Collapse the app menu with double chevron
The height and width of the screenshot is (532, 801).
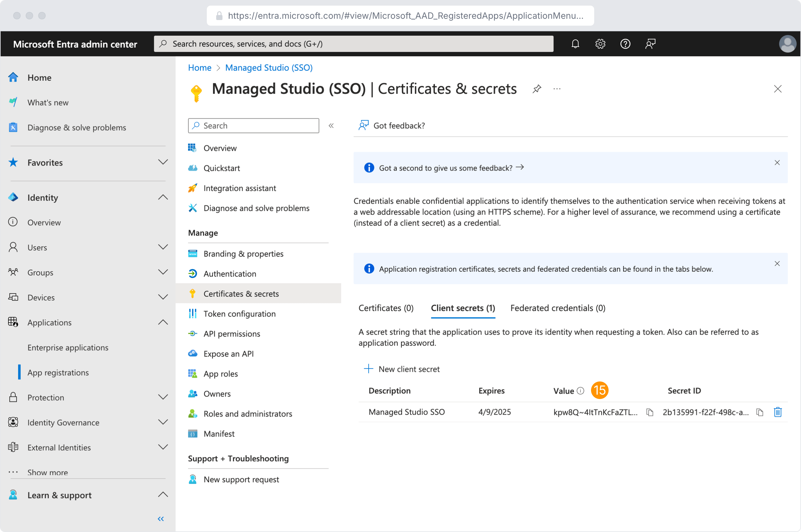[331, 125]
